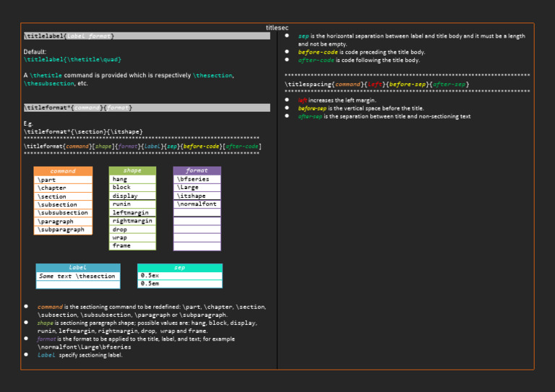The image size is (555, 392).
Task: Click blue 'label' word in bullet list
Action: coord(46,355)
